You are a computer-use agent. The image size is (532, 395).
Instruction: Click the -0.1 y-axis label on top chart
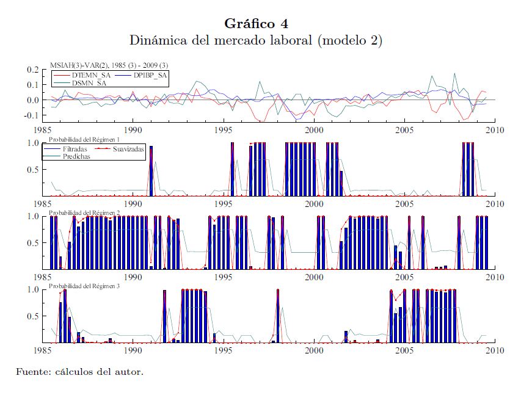pos(31,115)
